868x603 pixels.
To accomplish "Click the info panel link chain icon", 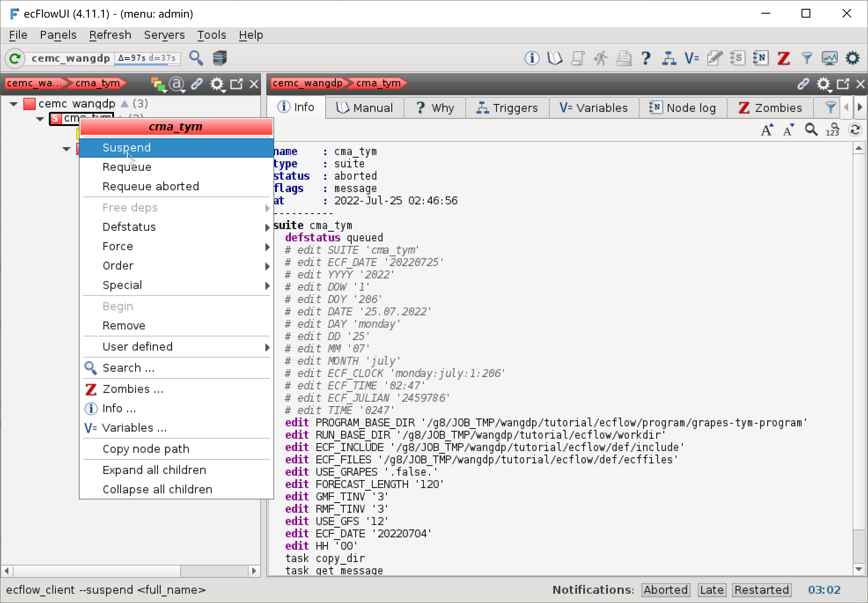I will coord(803,84).
